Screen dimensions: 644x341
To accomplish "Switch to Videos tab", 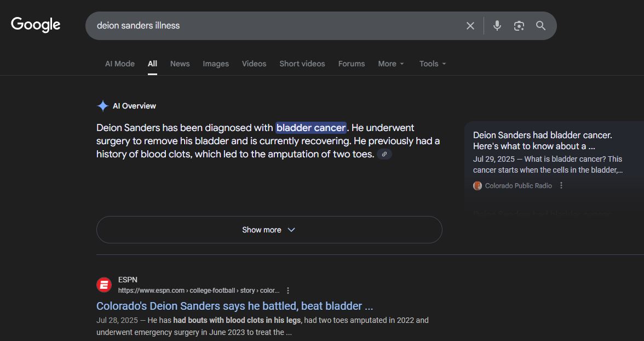I will [254, 64].
